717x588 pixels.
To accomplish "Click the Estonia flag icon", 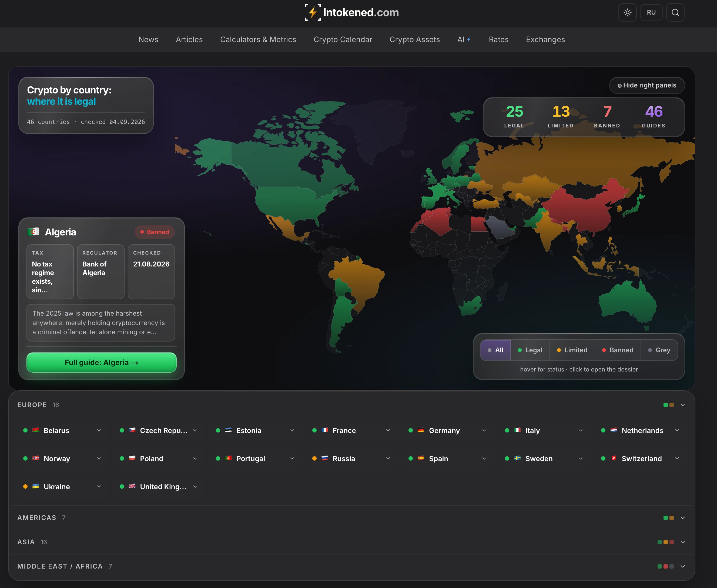I will point(228,430).
